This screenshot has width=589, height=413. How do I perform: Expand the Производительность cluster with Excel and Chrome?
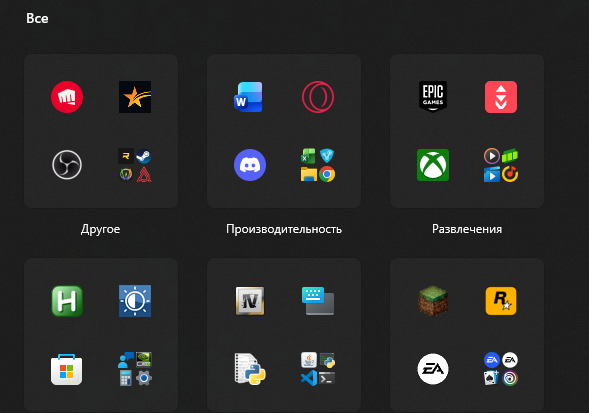(x=318, y=165)
